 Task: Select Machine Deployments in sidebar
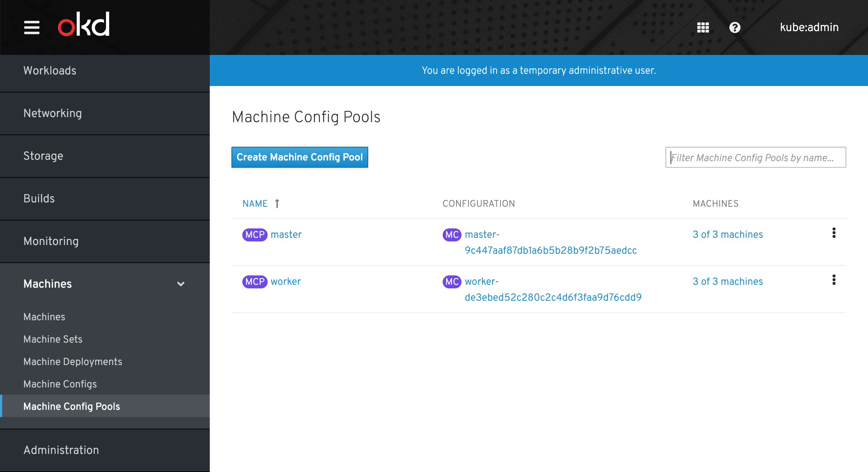tap(73, 361)
